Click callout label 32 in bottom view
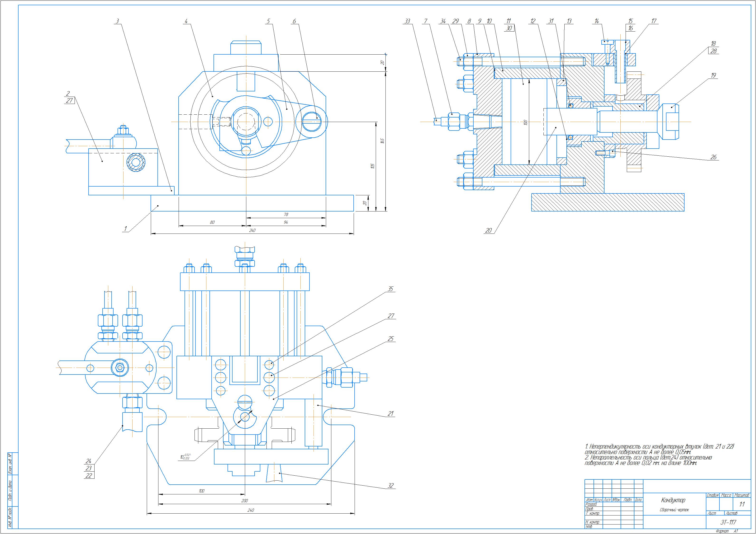Screen dimensions: 756x534 [390, 486]
